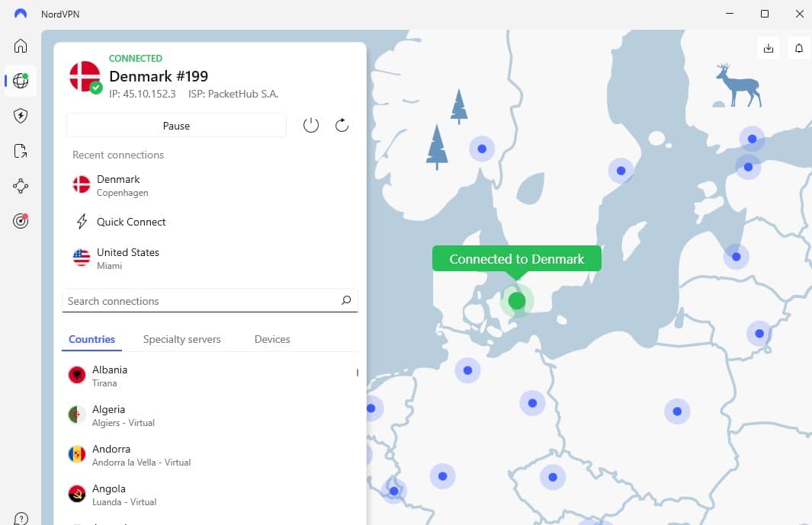The height and width of the screenshot is (525, 812).
Task: Click the ISP: PacketHub S.A. text
Action: pyautogui.click(x=233, y=94)
